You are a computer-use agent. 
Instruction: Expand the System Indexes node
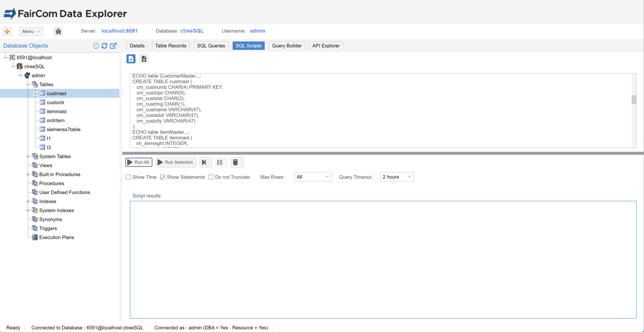pyautogui.click(x=28, y=210)
